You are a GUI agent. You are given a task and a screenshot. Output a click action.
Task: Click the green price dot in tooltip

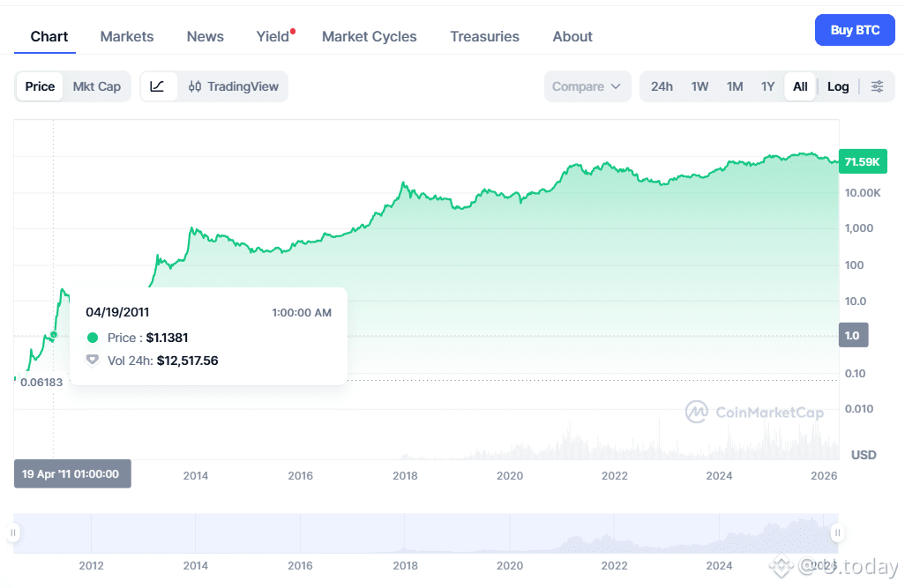pyautogui.click(x=92, y=337)
